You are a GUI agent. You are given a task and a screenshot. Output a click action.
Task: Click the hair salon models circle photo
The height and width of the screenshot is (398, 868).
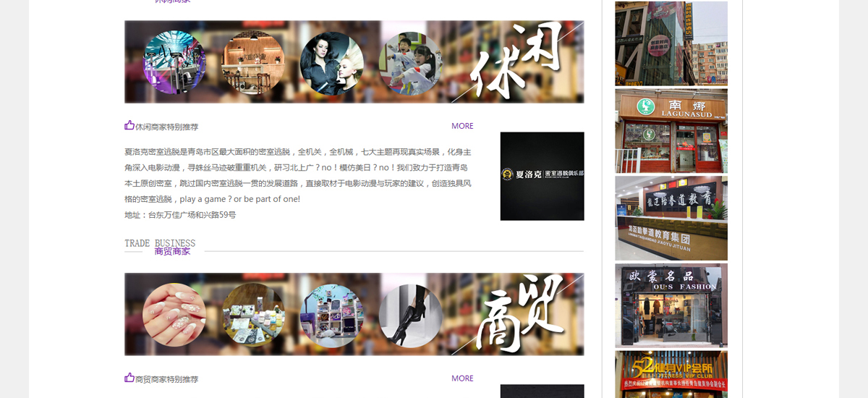point(332,63)
